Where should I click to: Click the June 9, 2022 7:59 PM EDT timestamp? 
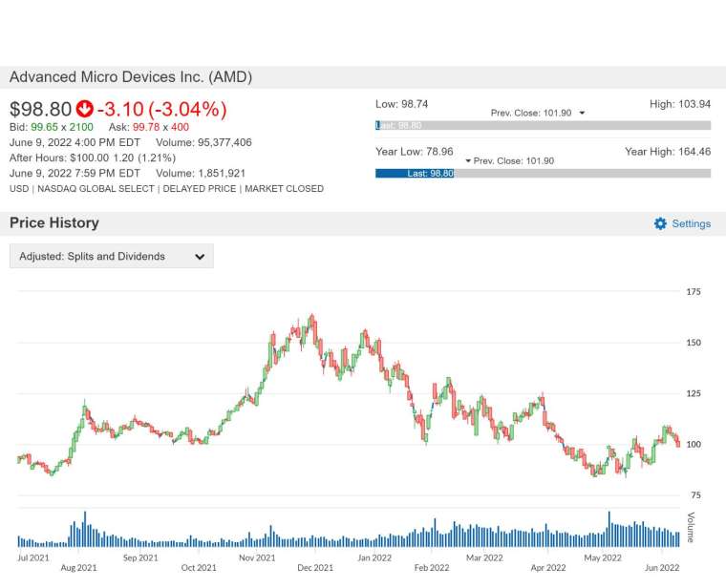[x=75, y=173]
